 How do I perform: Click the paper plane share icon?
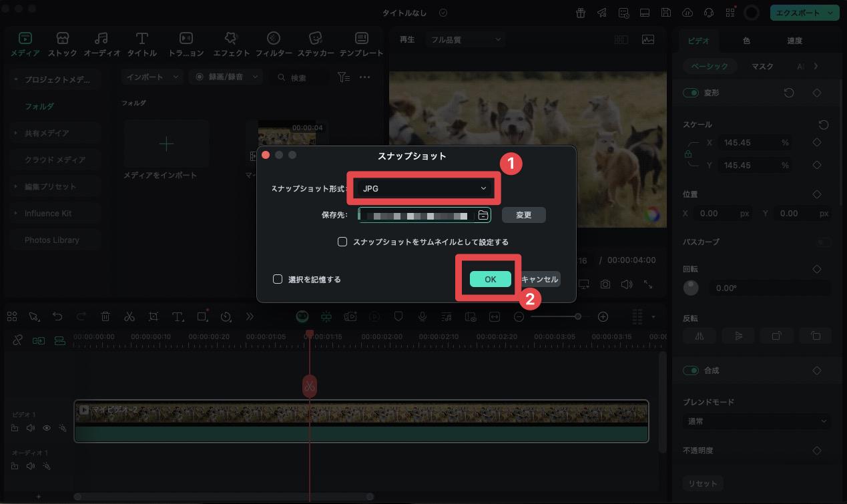(602, 13)
